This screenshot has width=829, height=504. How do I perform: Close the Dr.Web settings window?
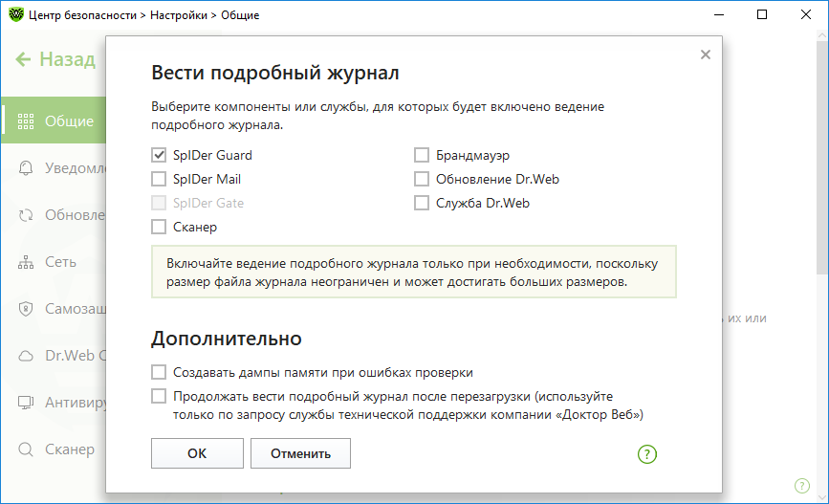pyautogui.click(x=806, y=14)
